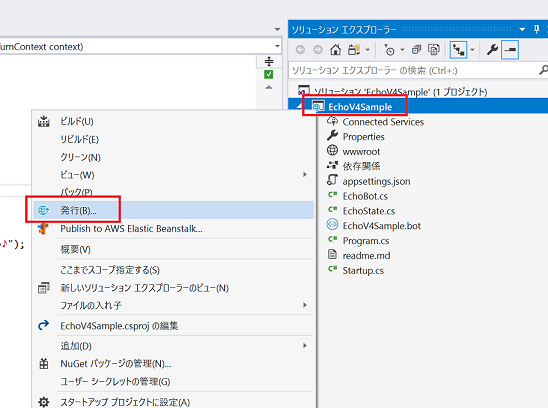
Task: Select EchoBot.cs file
Action: 358,196
